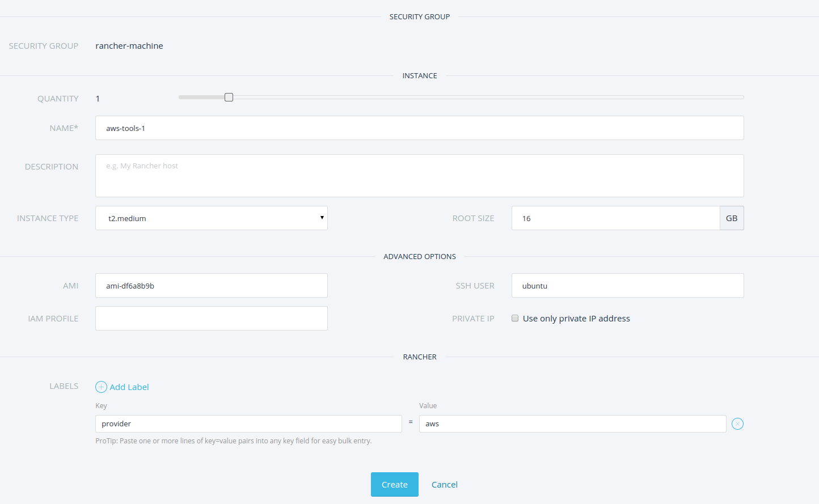Viewport: 819px width, 504px height.
Task: Remove the provider=aws label row
Action: [x=737, y=424]
